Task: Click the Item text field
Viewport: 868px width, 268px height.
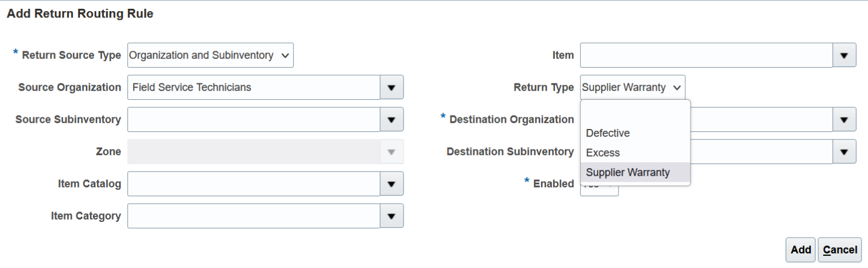Action: [706, 55]
